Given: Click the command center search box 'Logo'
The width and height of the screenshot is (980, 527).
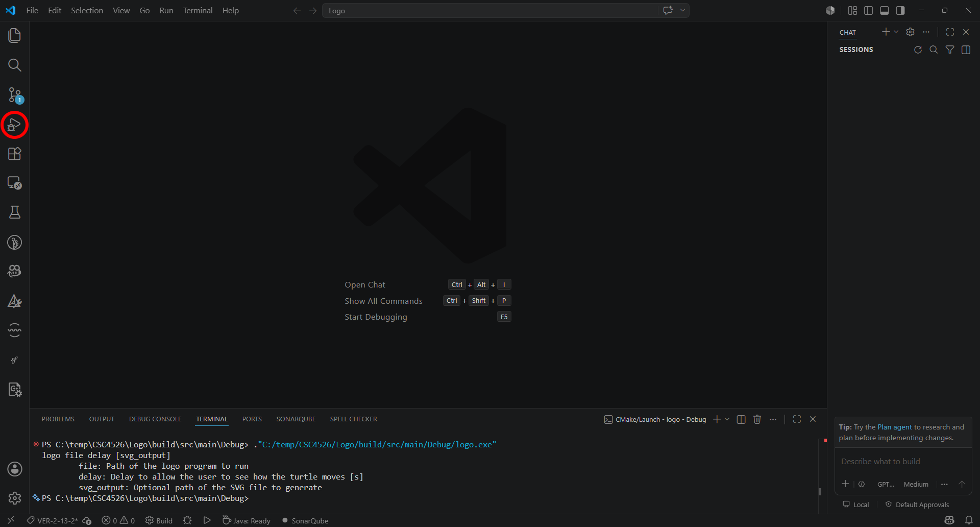Looking at the screenshot, I should [x=490, y=10].
